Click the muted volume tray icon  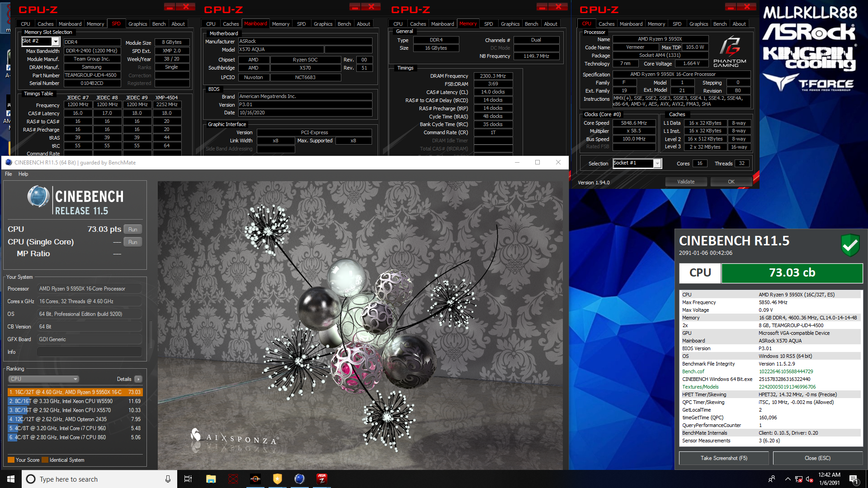[x=810, y=479]
